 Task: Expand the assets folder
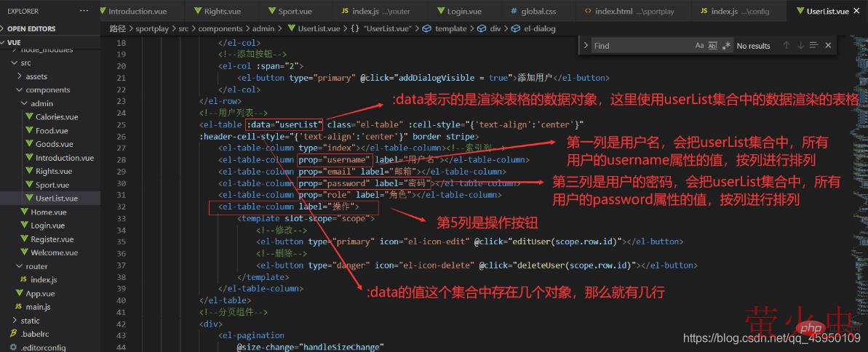[x=36, y=76]
